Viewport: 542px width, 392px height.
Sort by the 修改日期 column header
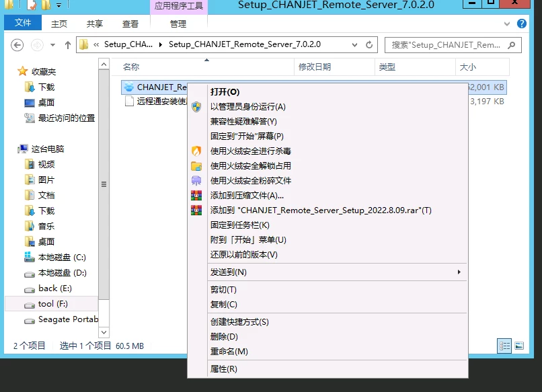(x=335, y=67)
